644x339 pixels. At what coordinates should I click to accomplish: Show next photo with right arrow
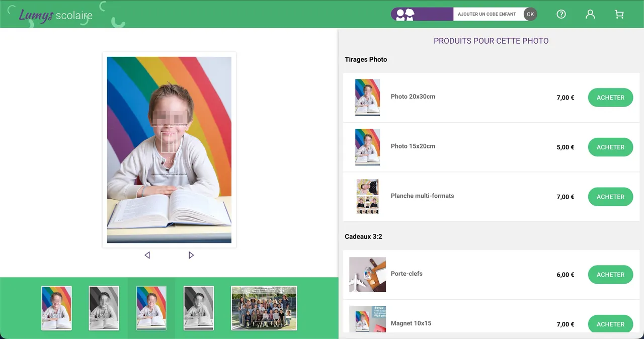tap(191, 255)
